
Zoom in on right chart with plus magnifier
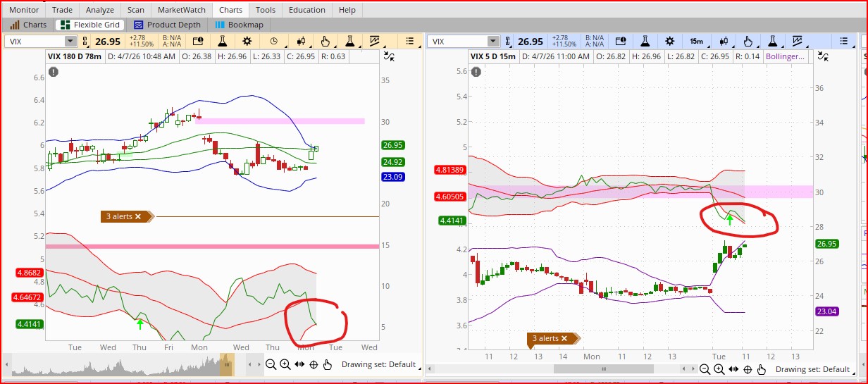719,369
